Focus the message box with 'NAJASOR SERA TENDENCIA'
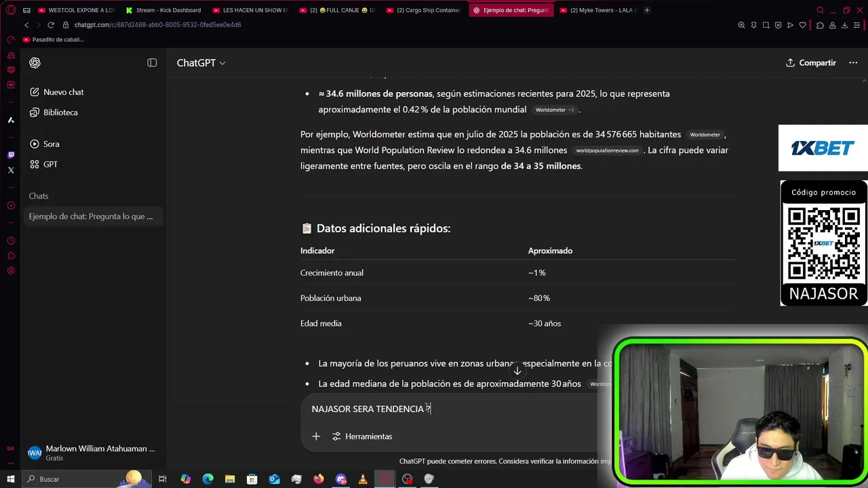 tap(448, 409)
